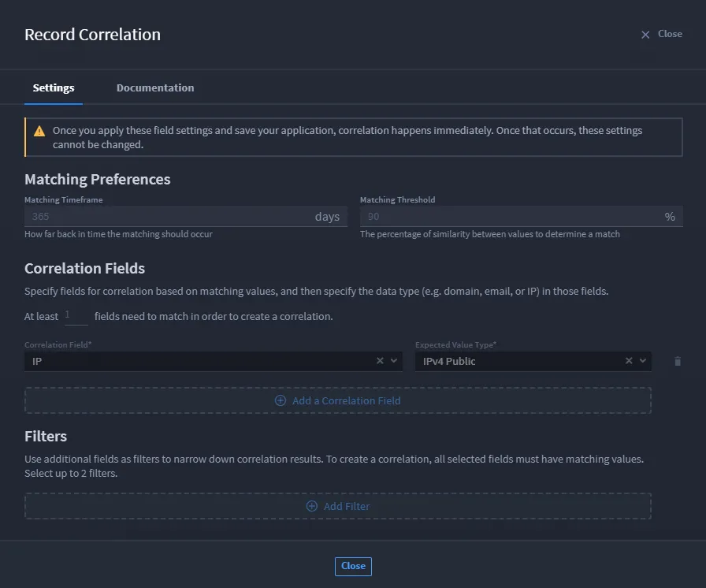Select the IP value in Correlation Field

click(37, 361)
